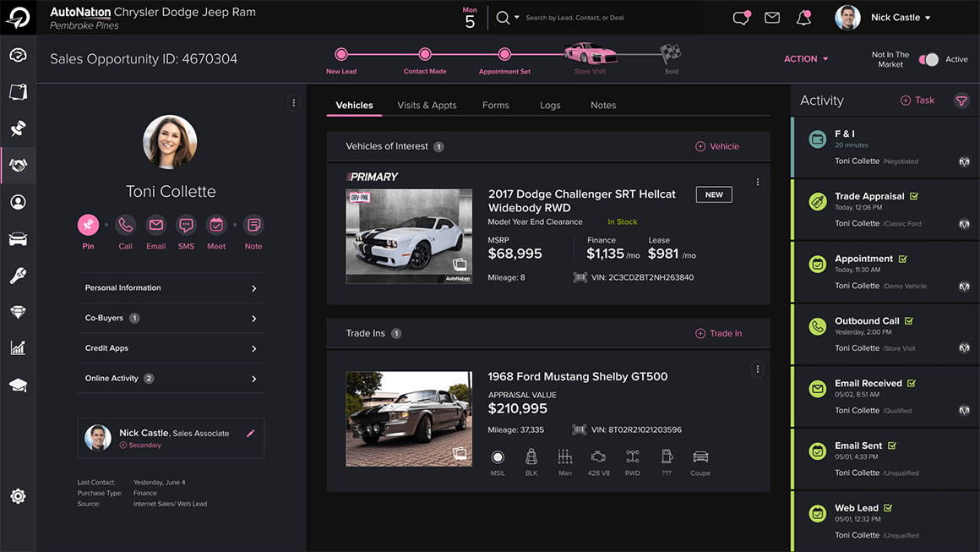The image size is (980, 552).
Task: Switch to the Vehicles tab
Action: [x=354, y=105]
